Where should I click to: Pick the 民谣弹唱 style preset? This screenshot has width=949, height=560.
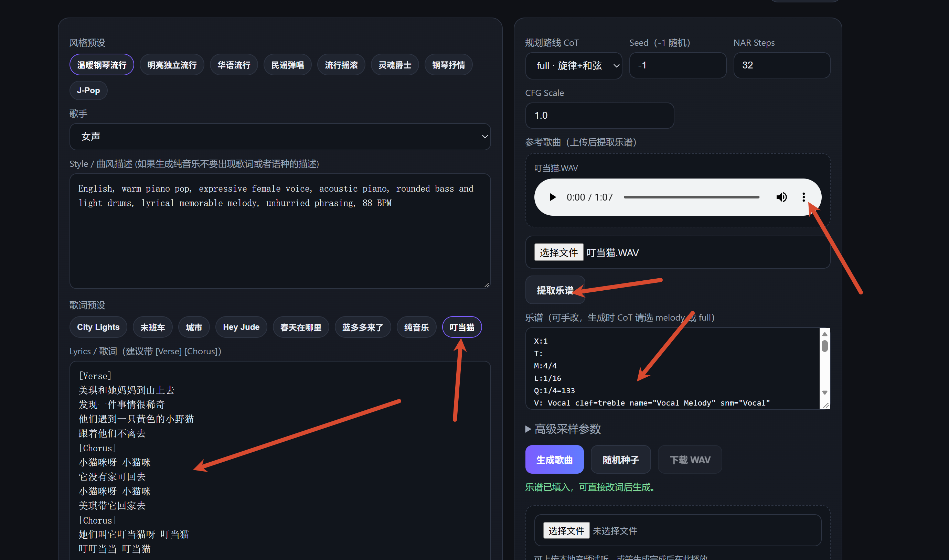[x=287, y=65]
